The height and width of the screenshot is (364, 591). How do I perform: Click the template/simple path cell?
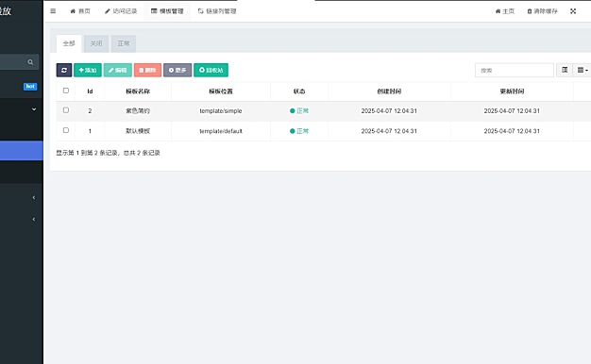click(x=221, y=111)
